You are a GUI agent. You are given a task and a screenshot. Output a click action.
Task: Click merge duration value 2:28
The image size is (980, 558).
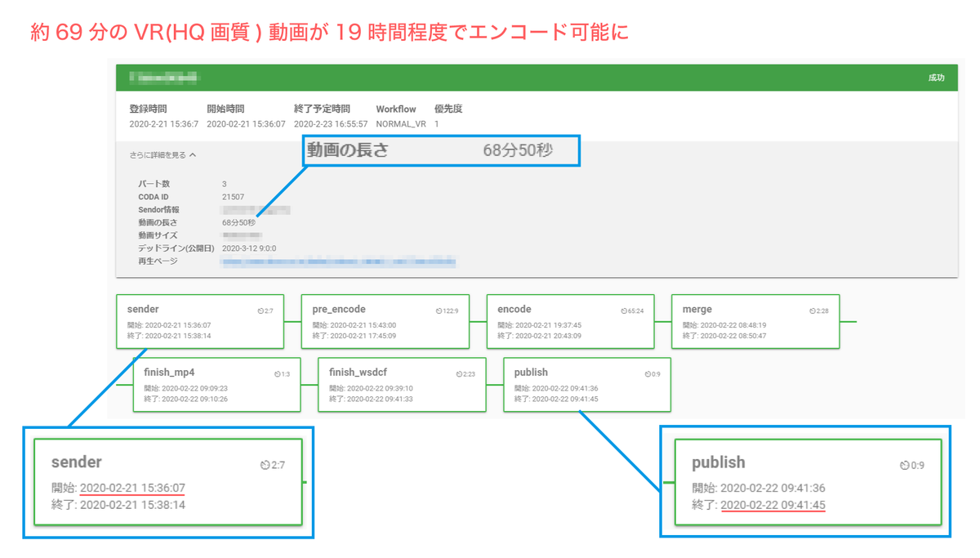(x=822, y=311)
